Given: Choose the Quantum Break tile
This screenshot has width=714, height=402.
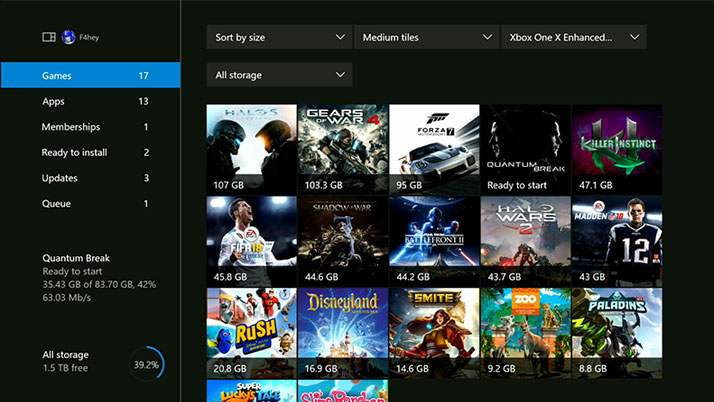Looking at the screenshot, I should click(x=525, y=148).
